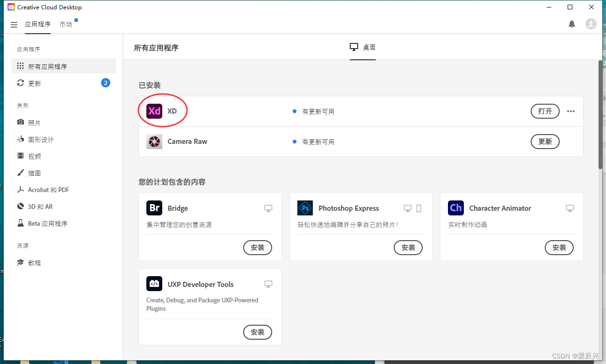The width and height of the screenshot is (606, 364).
Task: Click the graduation cap icon beside 教程
Action: point(21,263)
